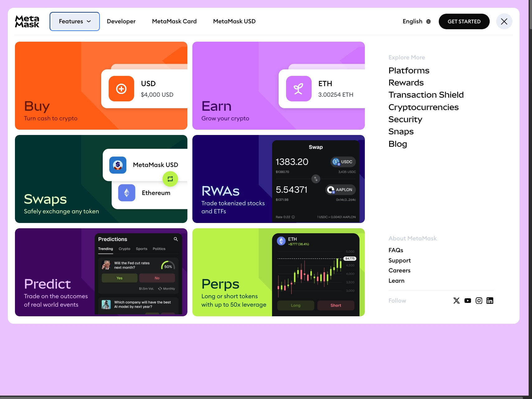The width and height of the screenshot is (532, 399).
Task: Open the Developer menu item
Action: (121, 21)
